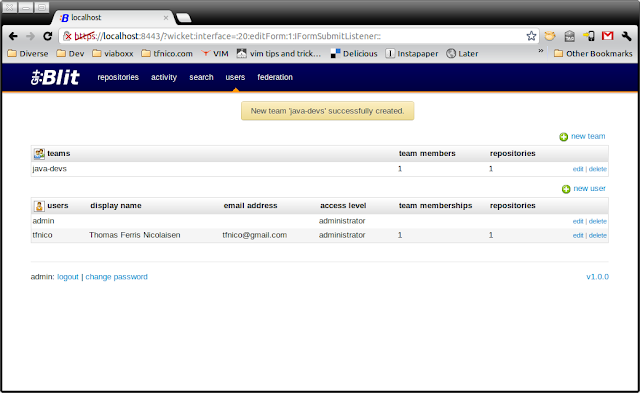Open the Later bookmarklet
Screen dimensions: 640x393
(x=462, y=53)
